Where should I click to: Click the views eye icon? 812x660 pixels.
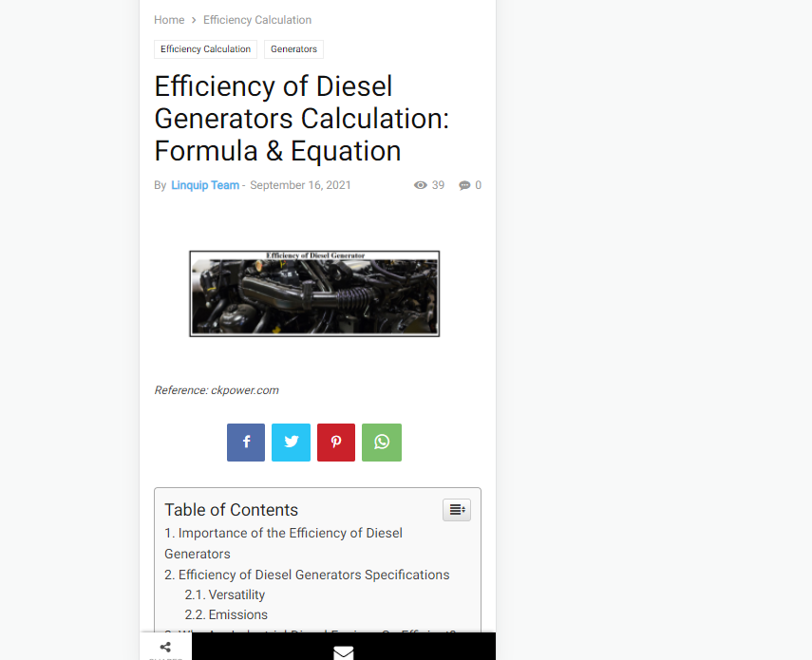tap(421, 185)
